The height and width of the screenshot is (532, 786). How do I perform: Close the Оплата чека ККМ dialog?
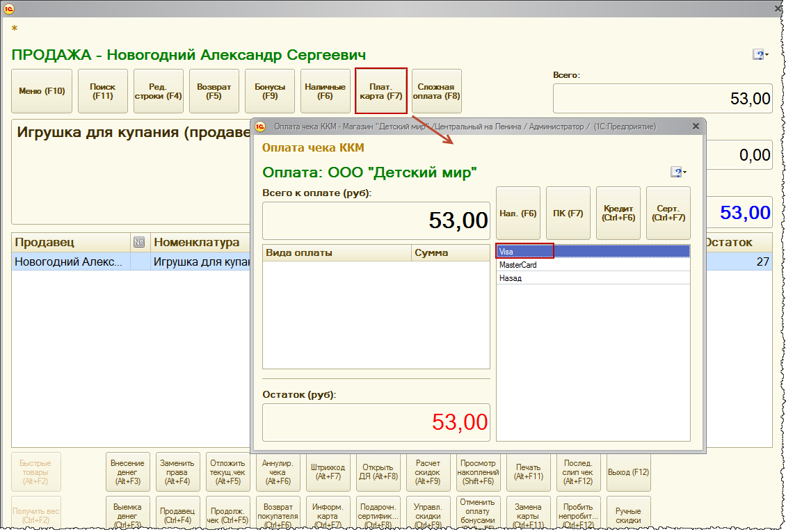click(696, 127)
